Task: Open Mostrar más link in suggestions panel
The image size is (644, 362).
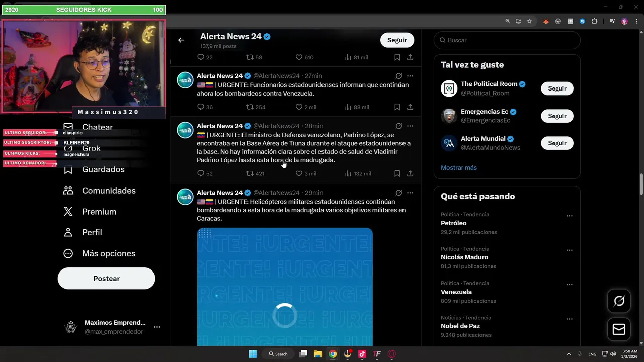Action: [x=459, y=168]
